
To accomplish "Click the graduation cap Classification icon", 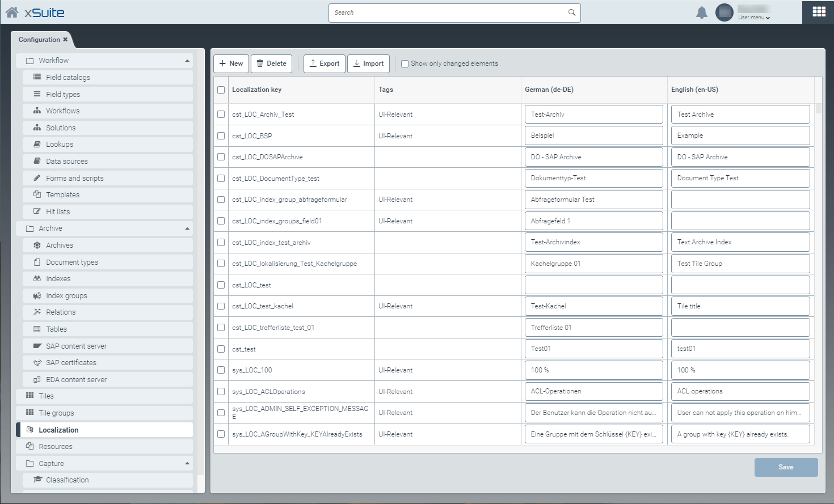I will tap(37, 480).
